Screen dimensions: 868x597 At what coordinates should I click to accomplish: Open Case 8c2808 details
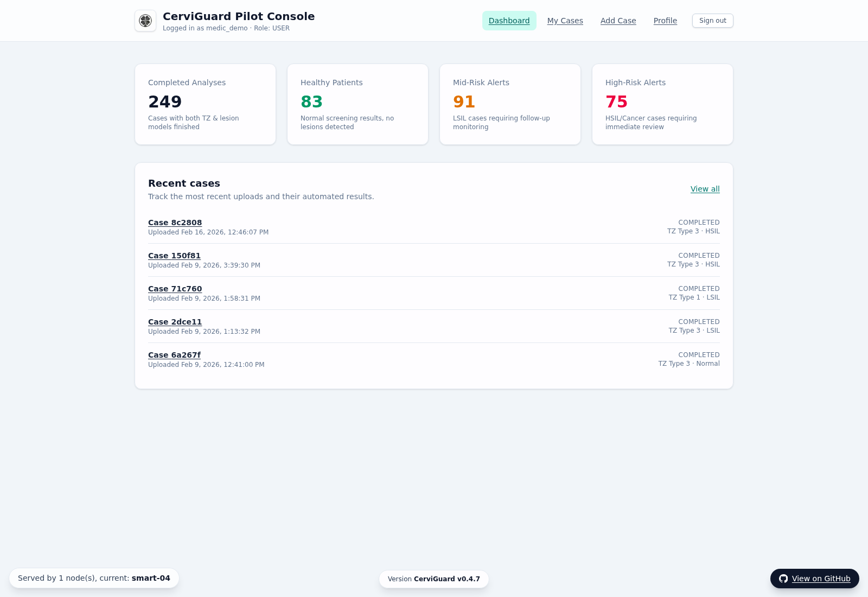(x=175, y=223)
